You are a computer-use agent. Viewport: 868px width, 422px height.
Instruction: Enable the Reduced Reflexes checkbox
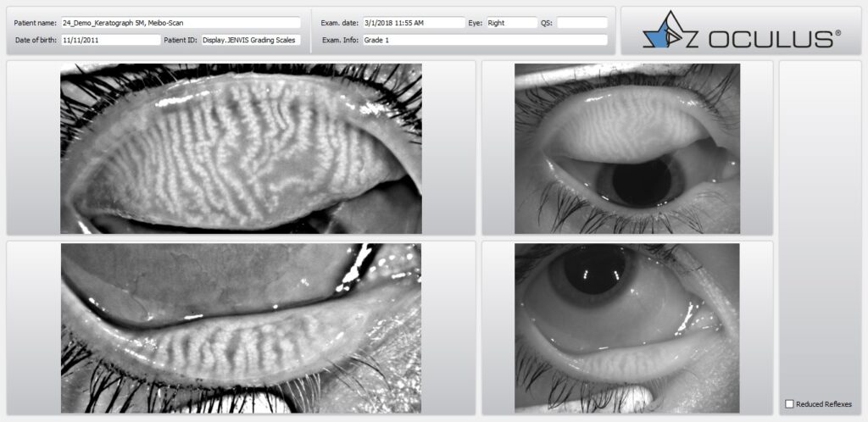click(x=790, y=404)
